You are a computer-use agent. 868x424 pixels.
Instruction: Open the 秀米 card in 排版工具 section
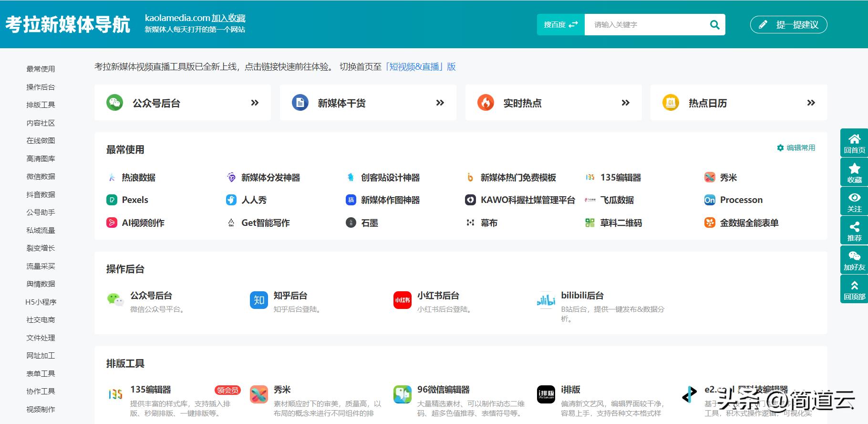[x=282, y=390]
